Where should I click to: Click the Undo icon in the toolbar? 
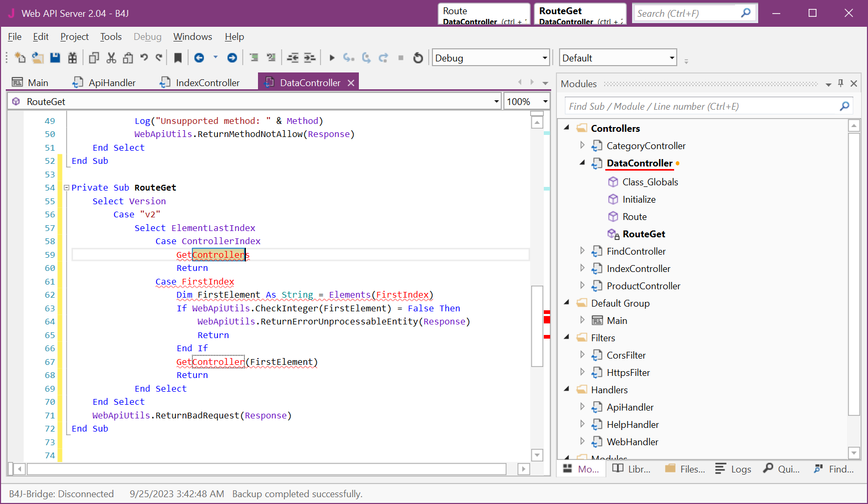coord(144,58)
